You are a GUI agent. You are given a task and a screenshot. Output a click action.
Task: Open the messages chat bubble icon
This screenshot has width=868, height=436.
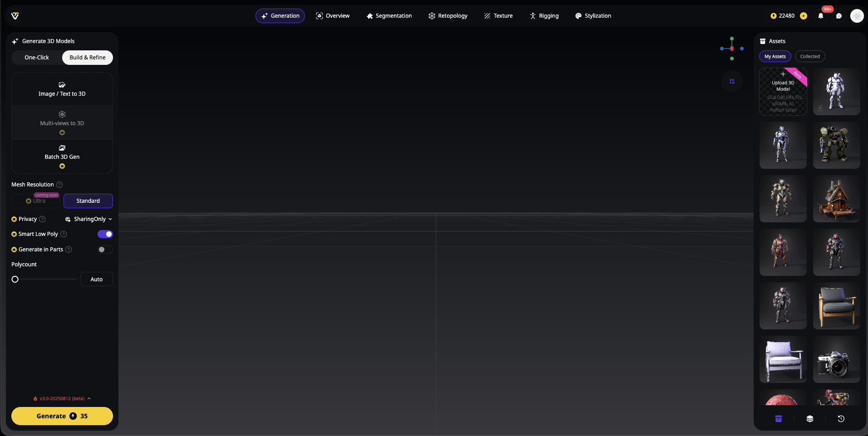tap(839, 16)
